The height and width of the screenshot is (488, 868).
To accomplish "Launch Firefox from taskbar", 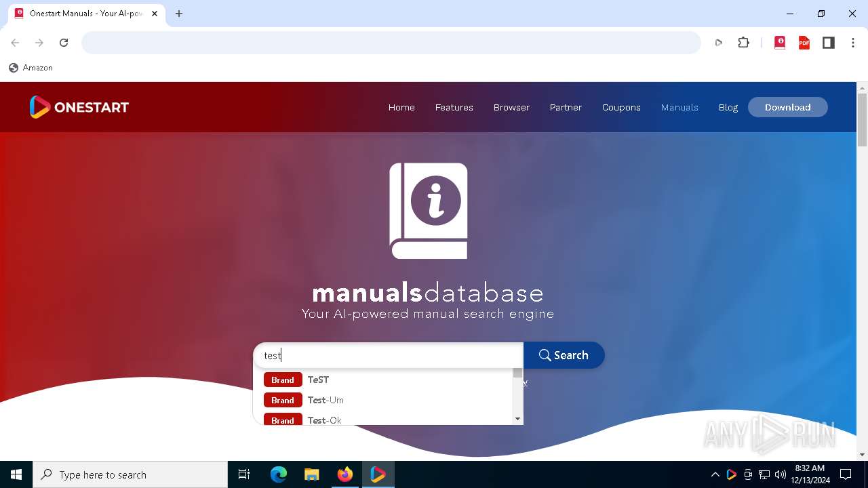I will coord(344,474).
